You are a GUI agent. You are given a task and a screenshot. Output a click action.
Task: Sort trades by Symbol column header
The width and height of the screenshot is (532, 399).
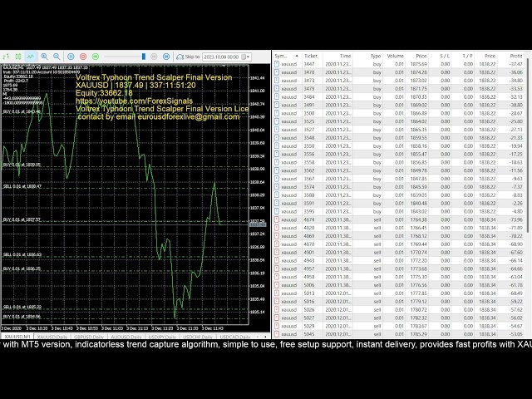click(x=285, y=56)
